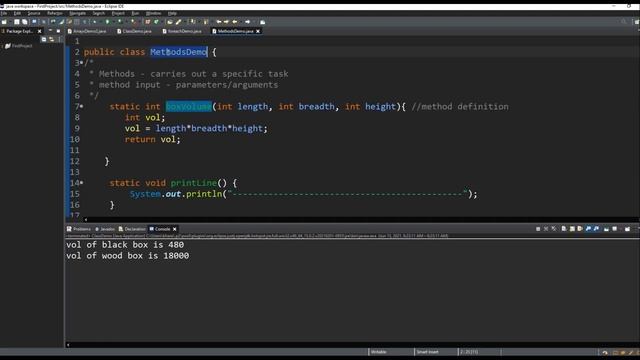Screen dimensions: 640x360
Task: Click Display Selected Console icon
Action: 614,229
